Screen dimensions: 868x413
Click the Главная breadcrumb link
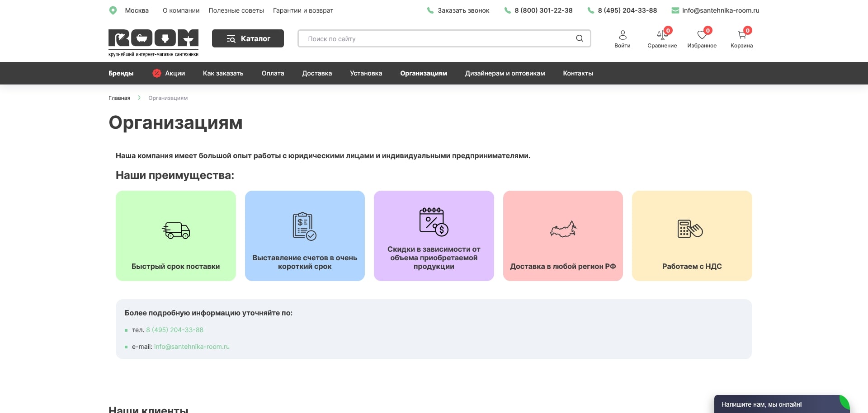[x=119, y=98]
